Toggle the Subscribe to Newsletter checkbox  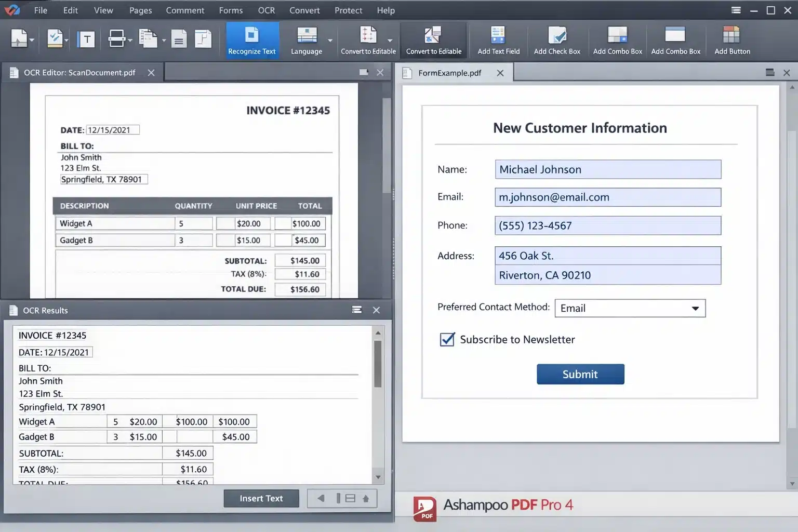[447, 339]
